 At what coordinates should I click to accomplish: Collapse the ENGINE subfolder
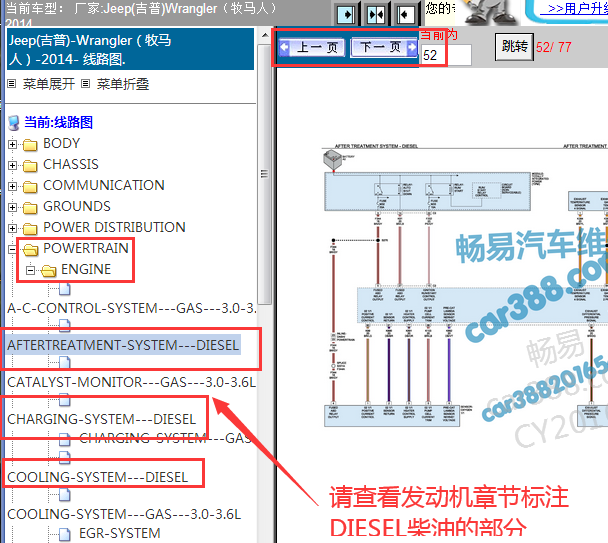pyautogui.click(x=30, y=270)
